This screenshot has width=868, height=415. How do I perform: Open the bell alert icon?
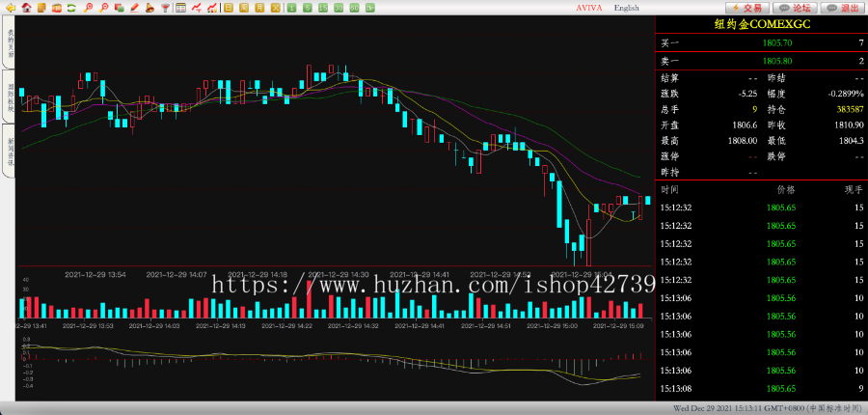pos(149,8)
